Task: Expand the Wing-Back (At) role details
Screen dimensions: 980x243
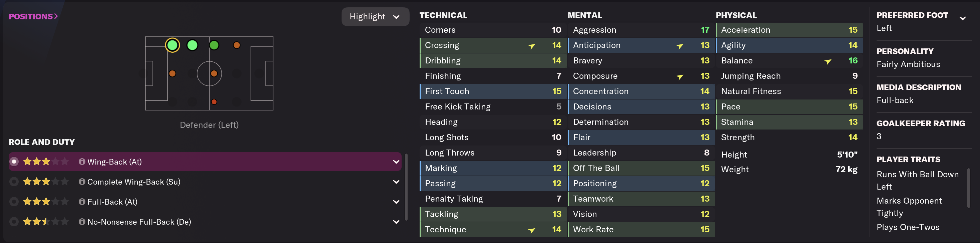Action: tap(396, 162)
